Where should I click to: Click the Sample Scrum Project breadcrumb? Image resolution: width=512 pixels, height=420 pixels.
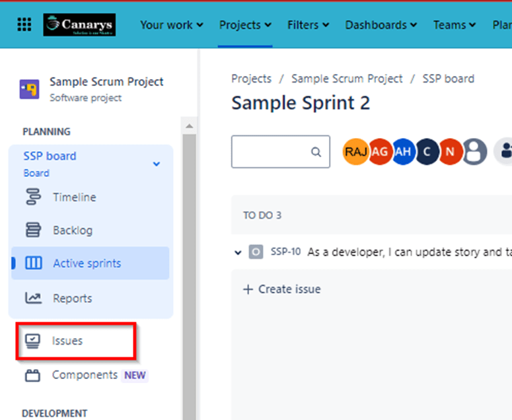347,79
